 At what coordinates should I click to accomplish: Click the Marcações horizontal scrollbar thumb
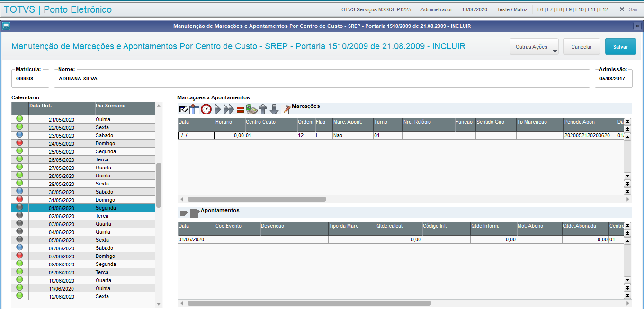tap(257, 199)
